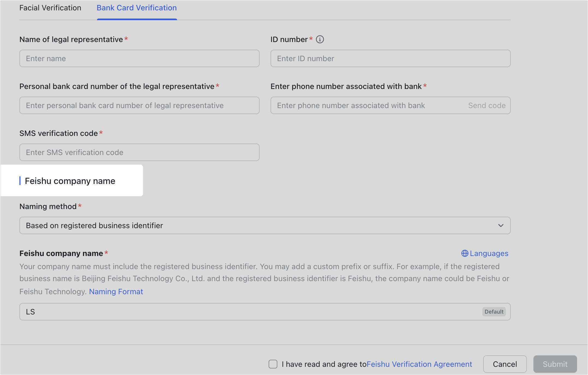The image size is (588, 375).
Task: Click the SMS verification code field
Action: click(139, 152)
